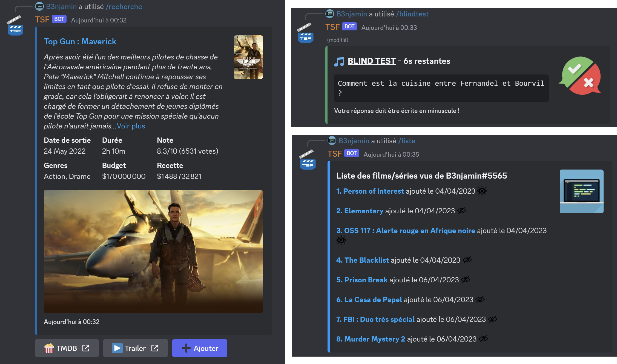Click the music note icon beside BLIND TEST
617x364 pixels.
pyautogui.click(x=339, y=61)
